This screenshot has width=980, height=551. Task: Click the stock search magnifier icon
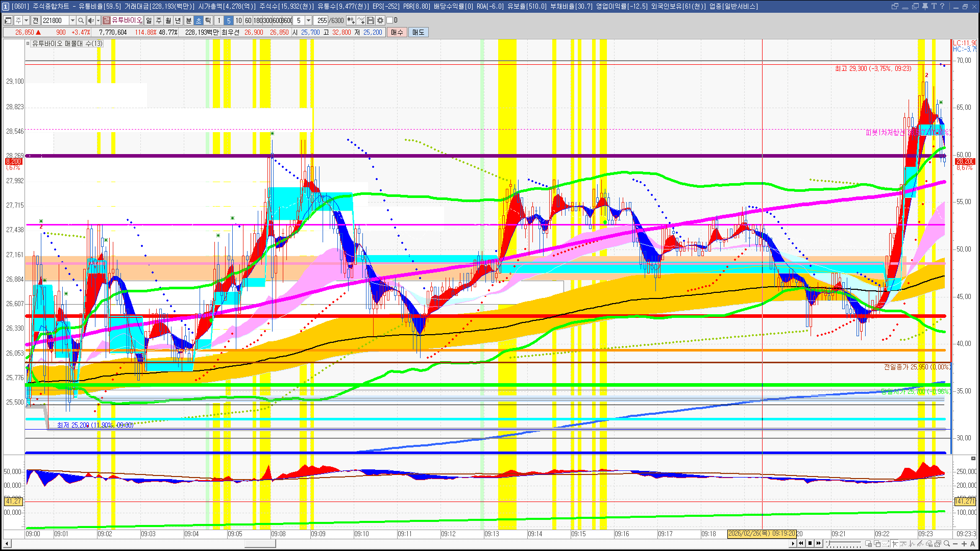point(81,20)
